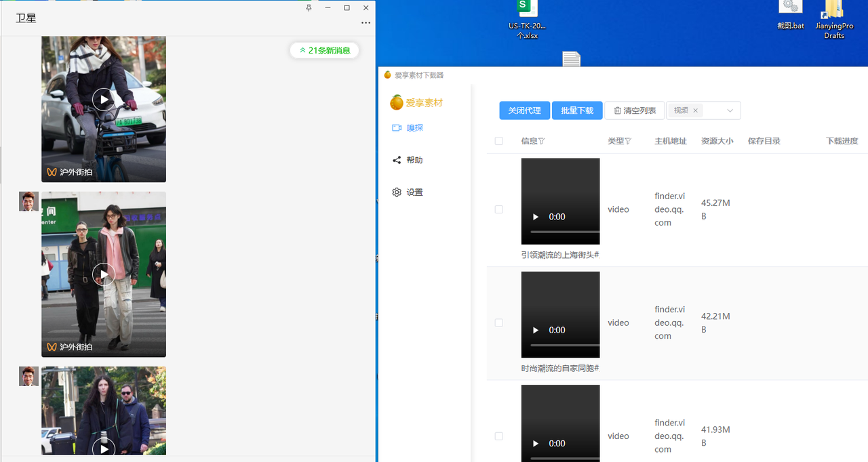Play the 41.93MB video preview
This screenshot has width=868, height=462.
tap(536, 443)
